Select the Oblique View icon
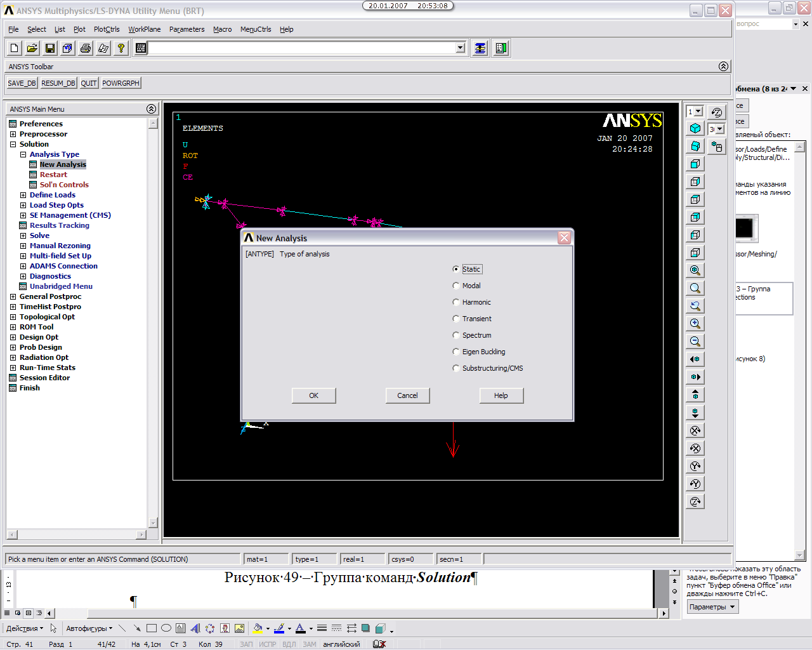812x650 pixels. pyautogui.click(x=695, y=146)
